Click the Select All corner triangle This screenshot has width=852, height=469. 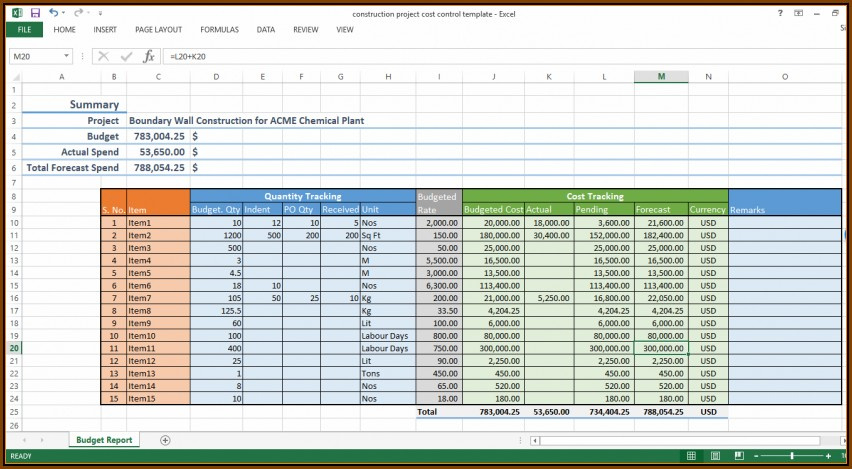pyautogui.click(x=16, y=77)
